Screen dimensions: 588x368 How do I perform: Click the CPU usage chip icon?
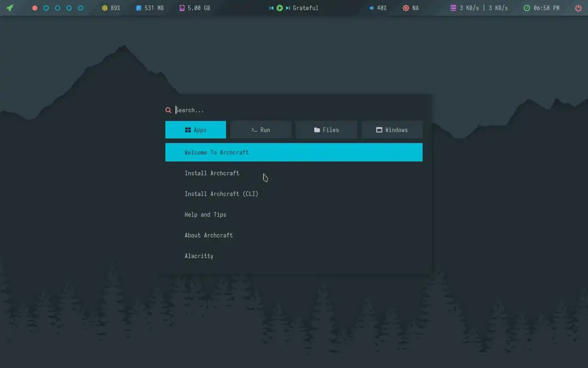pyautogui.click(x=105, y=8)
